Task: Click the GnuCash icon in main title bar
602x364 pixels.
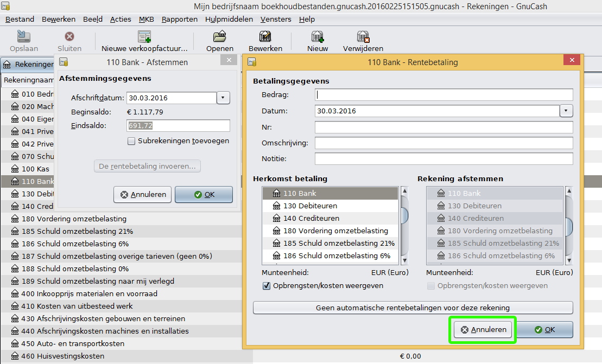Action: click(x=5, y=6)
